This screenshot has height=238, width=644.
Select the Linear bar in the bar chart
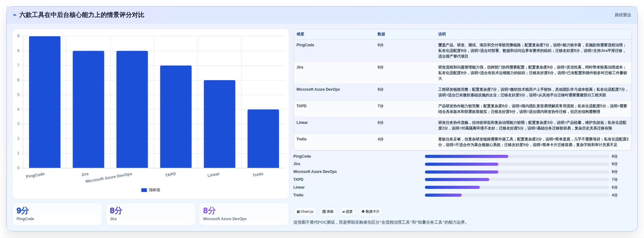219,124
